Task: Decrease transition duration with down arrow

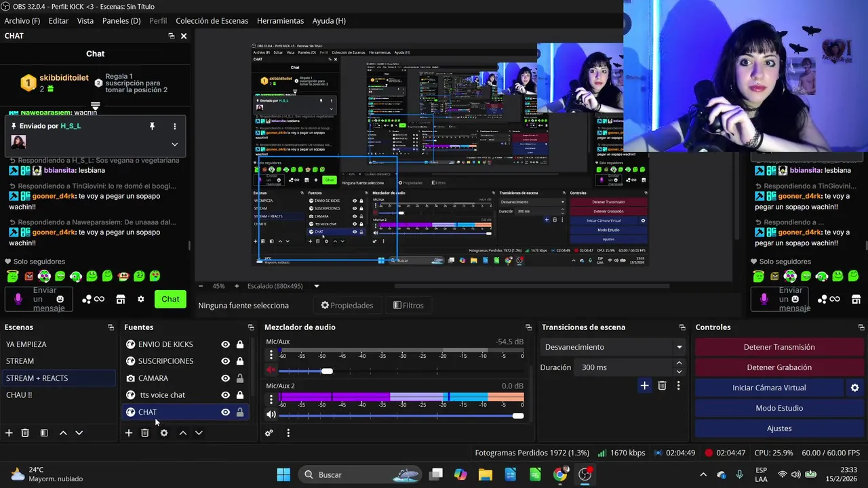Action: tap(679, 371)
